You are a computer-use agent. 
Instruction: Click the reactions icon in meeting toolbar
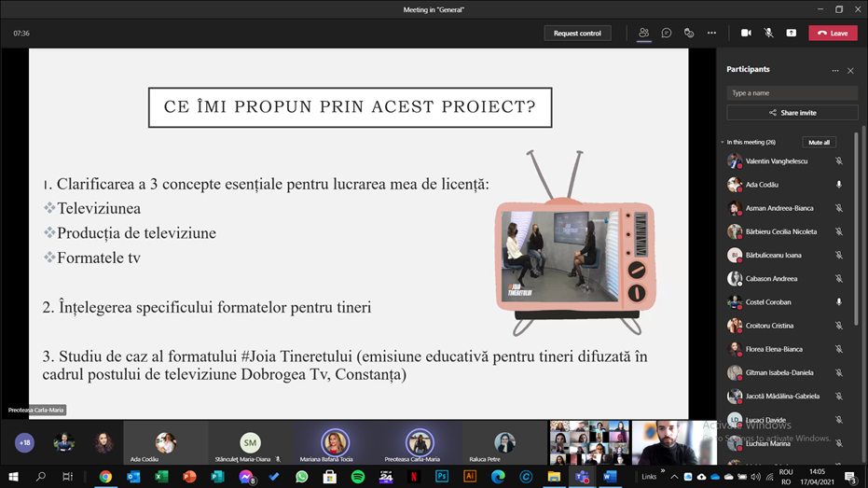click(x=689, y=33)
